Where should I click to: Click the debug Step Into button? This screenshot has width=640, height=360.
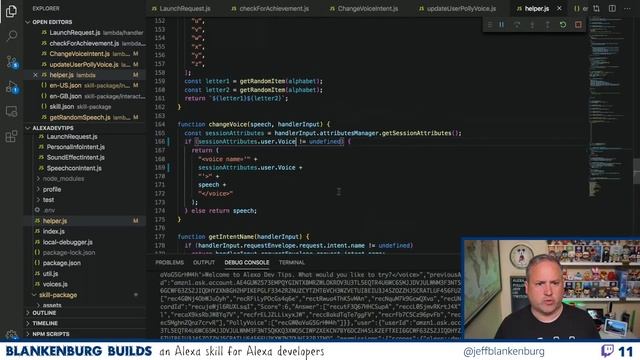click(x=532, y=25)
